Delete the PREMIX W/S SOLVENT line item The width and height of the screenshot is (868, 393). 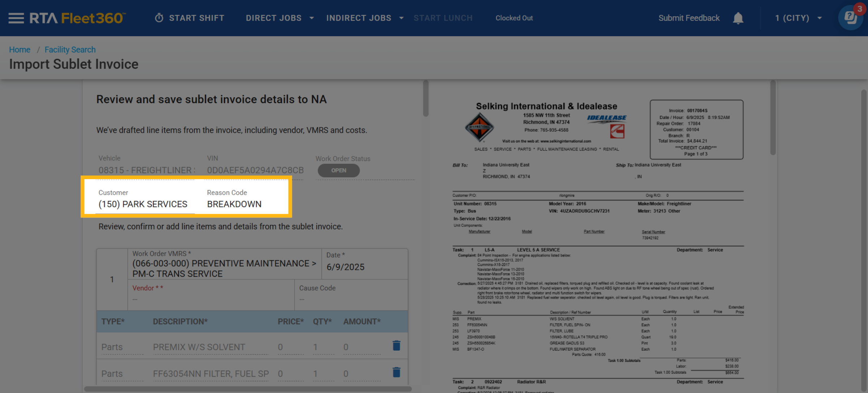pos(396,346)
